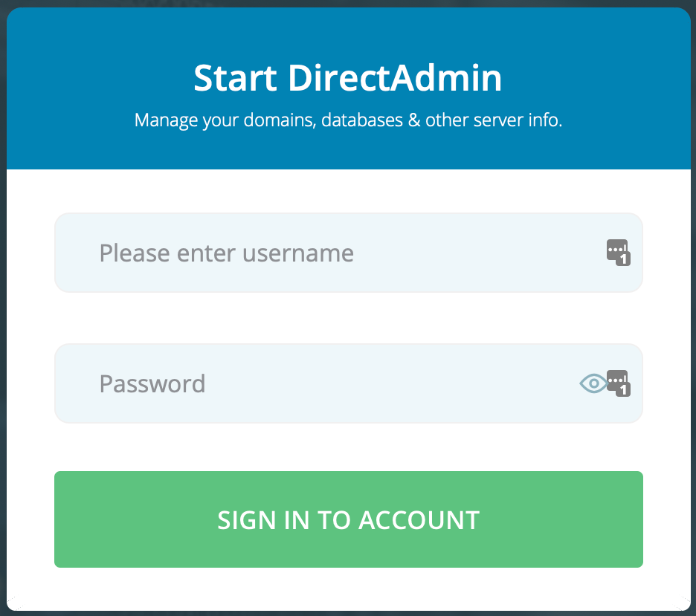Open autofill badge beside the username placeholder

618,253
